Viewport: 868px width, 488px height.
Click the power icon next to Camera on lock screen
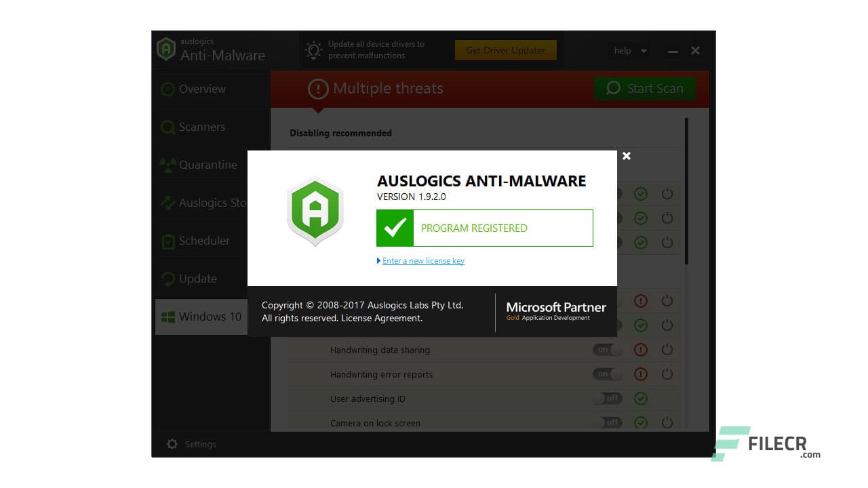point(667,422)
